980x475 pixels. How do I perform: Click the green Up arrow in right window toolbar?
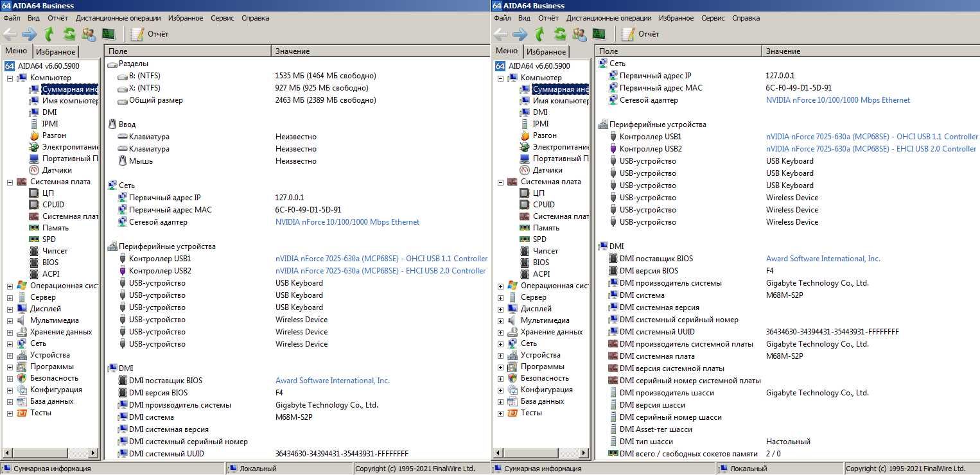(540, 34)
